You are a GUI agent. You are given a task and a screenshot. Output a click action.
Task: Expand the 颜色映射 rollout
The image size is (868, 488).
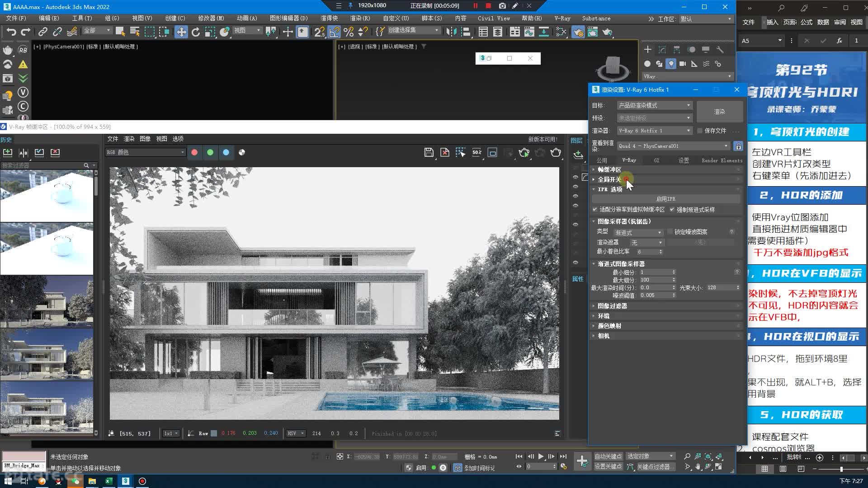pyautogui.click(x=667, y=326)
